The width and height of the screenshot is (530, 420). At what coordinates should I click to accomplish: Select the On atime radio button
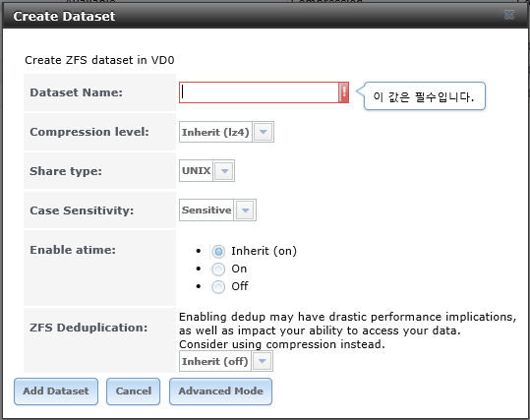point(218,270)
